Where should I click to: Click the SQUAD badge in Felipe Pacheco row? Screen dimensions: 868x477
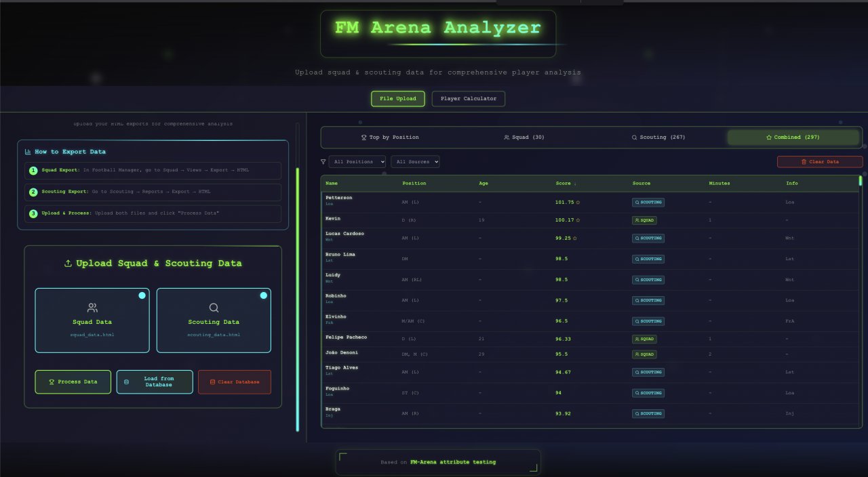[644, 339]
